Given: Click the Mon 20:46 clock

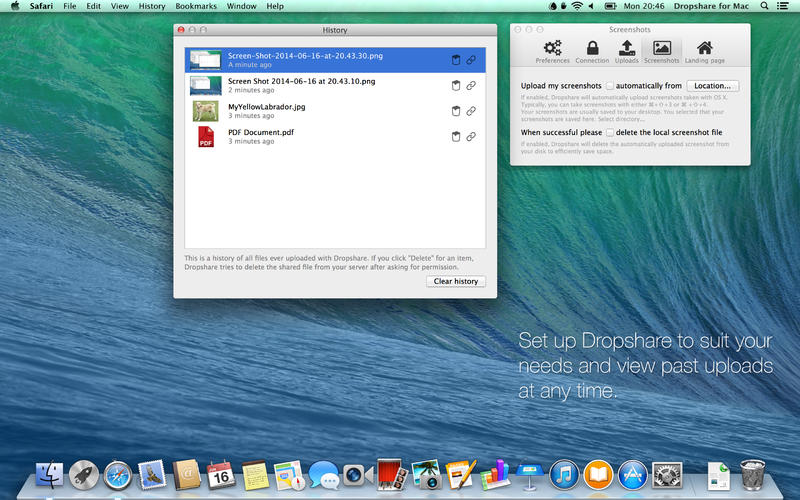Looking at the screenshot, I should pyautogui.click(x=644, y=6).
